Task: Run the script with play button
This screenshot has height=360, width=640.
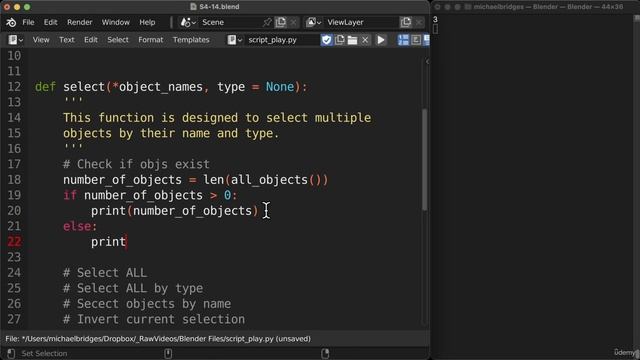Action: (x=381, y=40)
